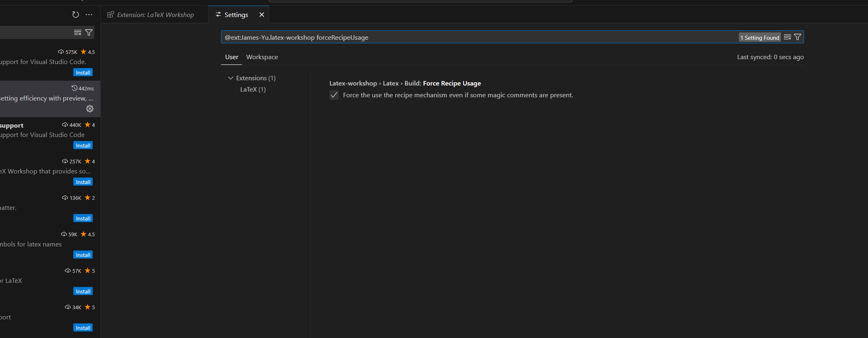Install the extension with 440K downloads

[x=83, y=145]
